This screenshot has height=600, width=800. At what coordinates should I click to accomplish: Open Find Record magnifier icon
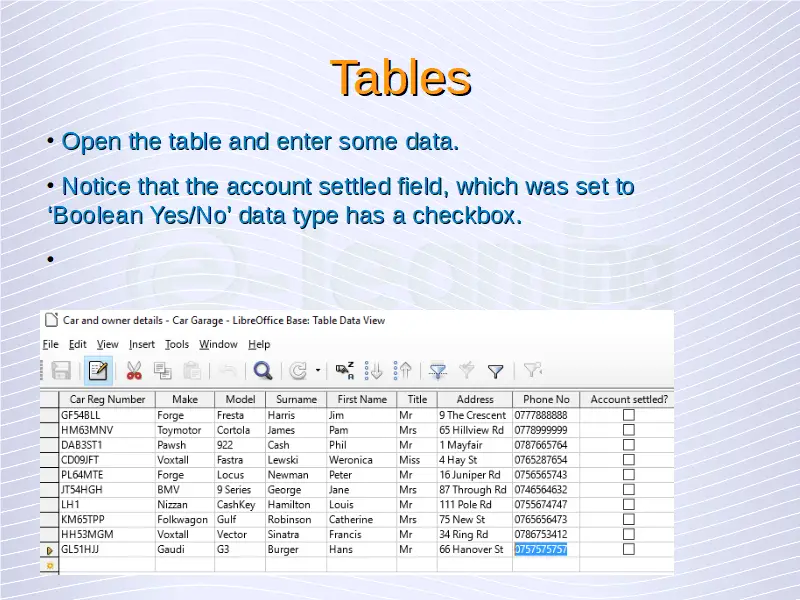(263, 370)
